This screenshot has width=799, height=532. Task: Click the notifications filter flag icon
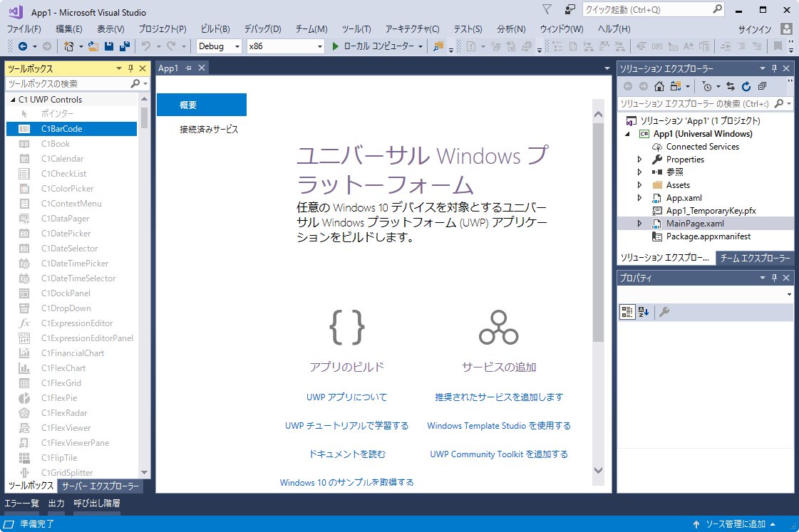coord(547,10)
